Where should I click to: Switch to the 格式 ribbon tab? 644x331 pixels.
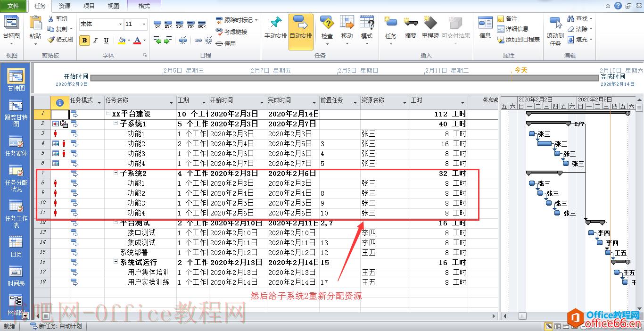click(x=144, y=6)
